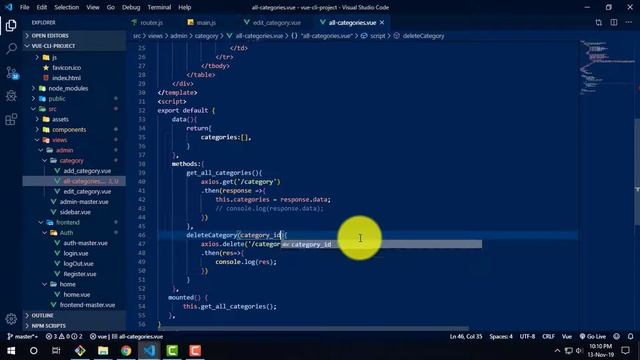This screenshot has width=640, height=360.
Task: Close the all-categories.vue tab
Action: click(x=382, y=22)
